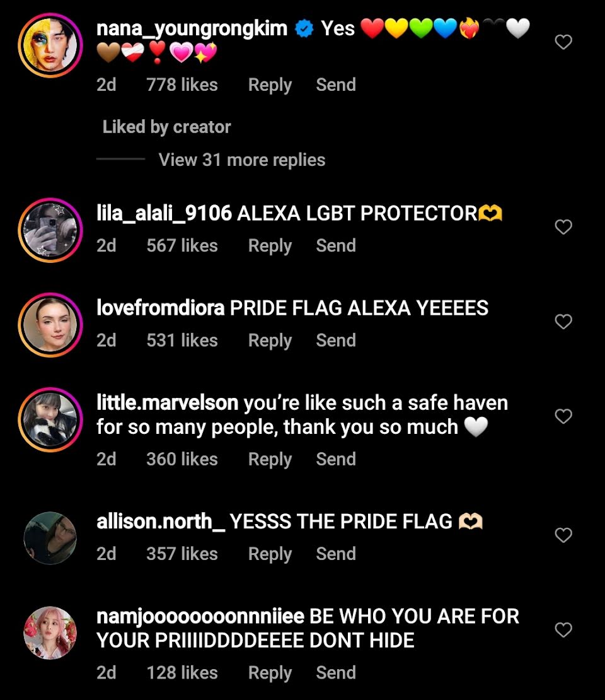Image resolution: width=605 pixels, height=700 pixels.
Task: Open nana_youngrongkim's profile picture
Action: [50, 45]
